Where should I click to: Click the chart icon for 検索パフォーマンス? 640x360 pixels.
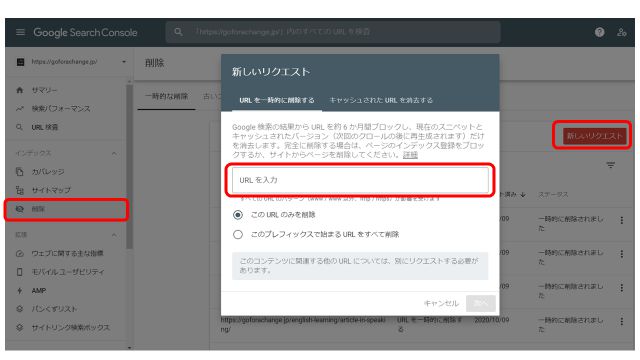(20, 109)
